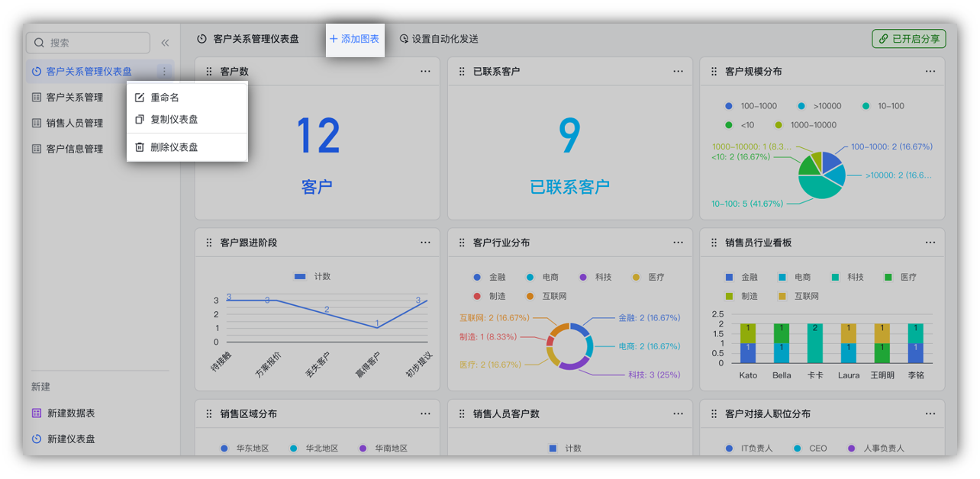Open the more menu on 客户行业分布 card
Viewport: 980px width, 479px height.
pyautogui.click(x=678, y=243)
